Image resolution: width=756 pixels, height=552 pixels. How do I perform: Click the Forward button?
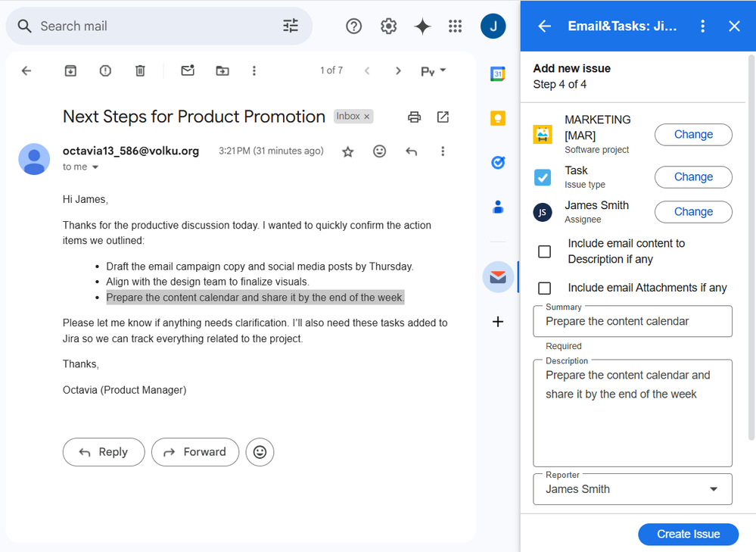tap(195, 452)
